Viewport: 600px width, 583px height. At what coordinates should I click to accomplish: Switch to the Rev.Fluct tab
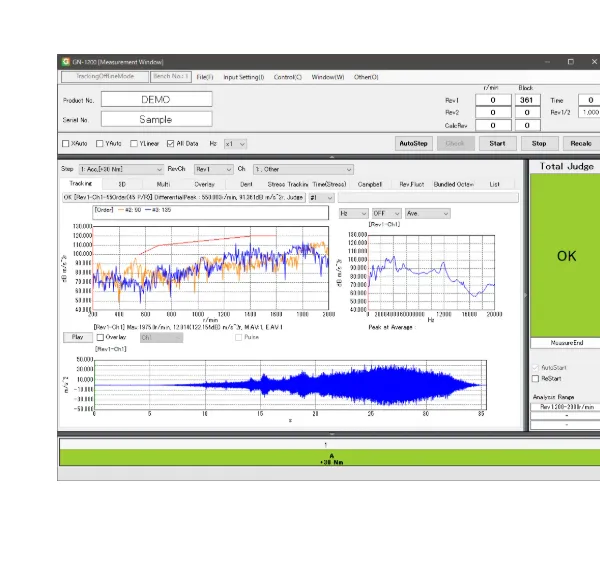tap(412, 184)
